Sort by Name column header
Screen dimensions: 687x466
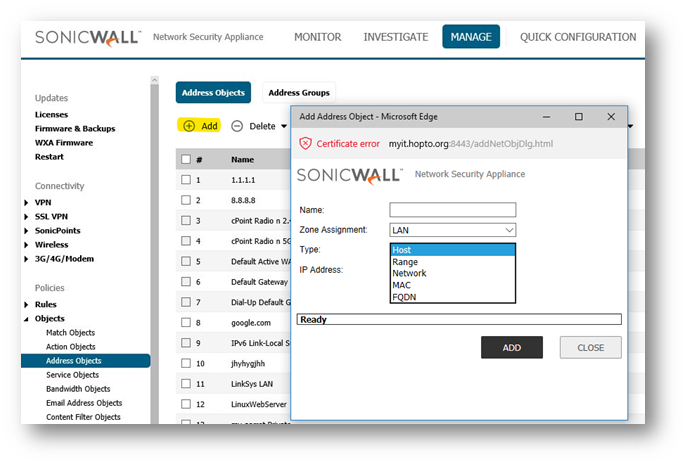[x=242, y=159]
